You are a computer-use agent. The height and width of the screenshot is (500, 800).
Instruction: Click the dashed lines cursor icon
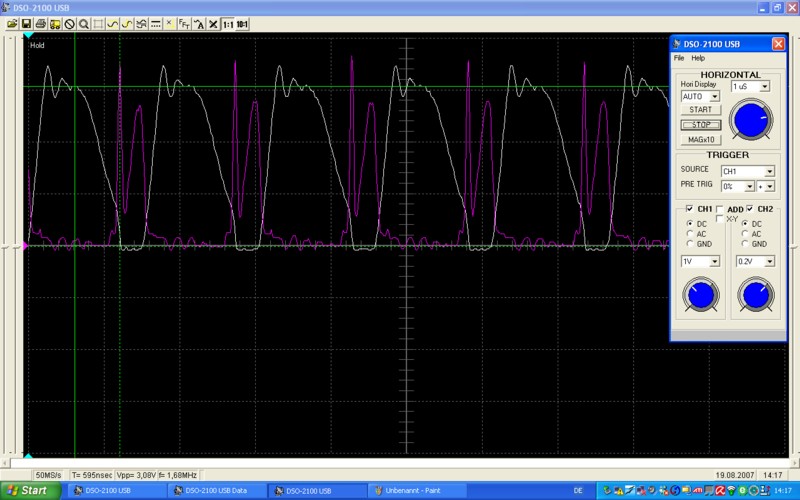click(x=156, y=24)
